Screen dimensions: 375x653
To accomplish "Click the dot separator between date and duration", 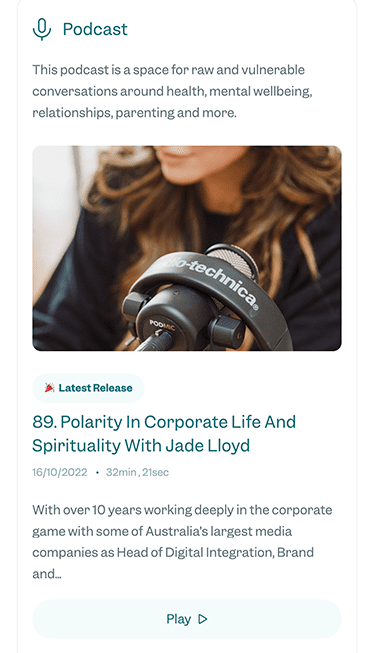I will [97, 473].
